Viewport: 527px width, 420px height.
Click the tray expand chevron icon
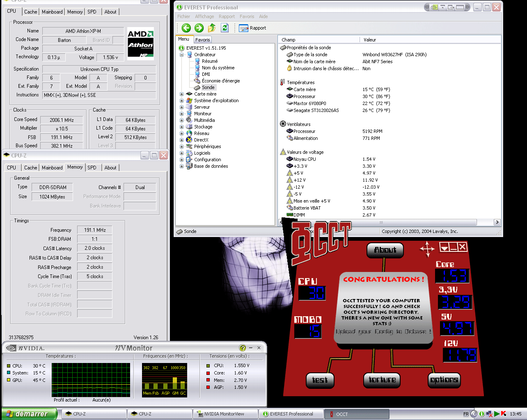[x=474, y=414]
